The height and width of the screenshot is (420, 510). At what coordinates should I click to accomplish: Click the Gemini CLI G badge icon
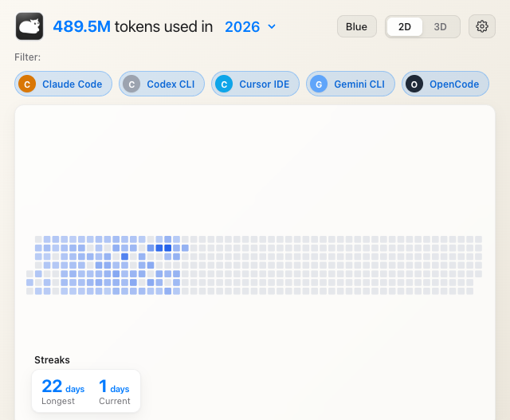click(x=319, y=84)
